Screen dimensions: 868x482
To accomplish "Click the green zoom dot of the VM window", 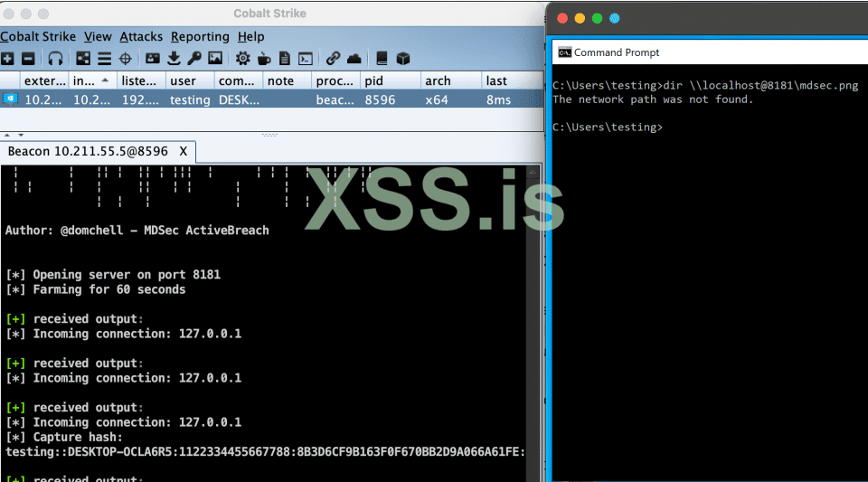I will 597,18.
